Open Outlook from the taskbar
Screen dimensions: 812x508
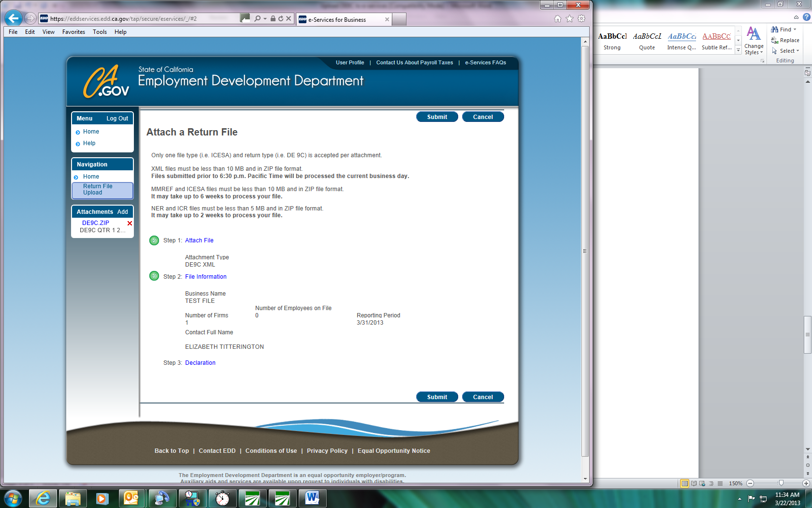click(132, 498)
